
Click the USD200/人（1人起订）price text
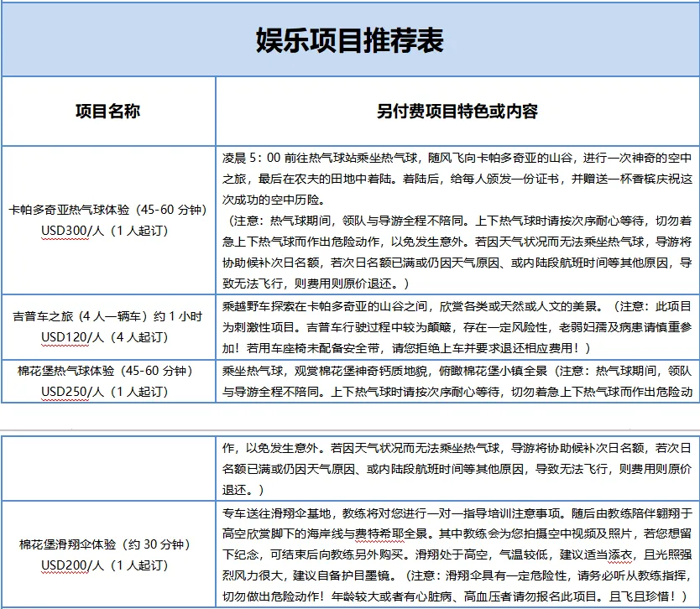(x=104, y=565)
